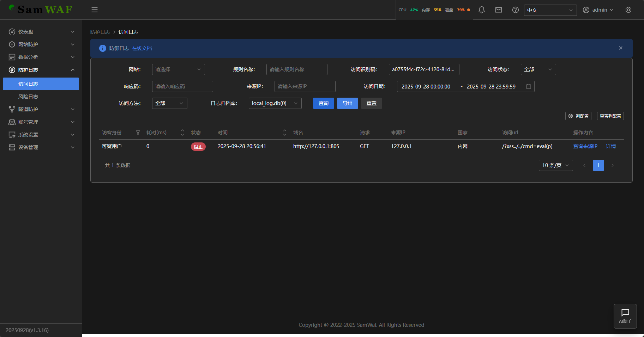Click the hamburger menu collapse icon
This screenshot has height=337, width=644.
[94, 10]
